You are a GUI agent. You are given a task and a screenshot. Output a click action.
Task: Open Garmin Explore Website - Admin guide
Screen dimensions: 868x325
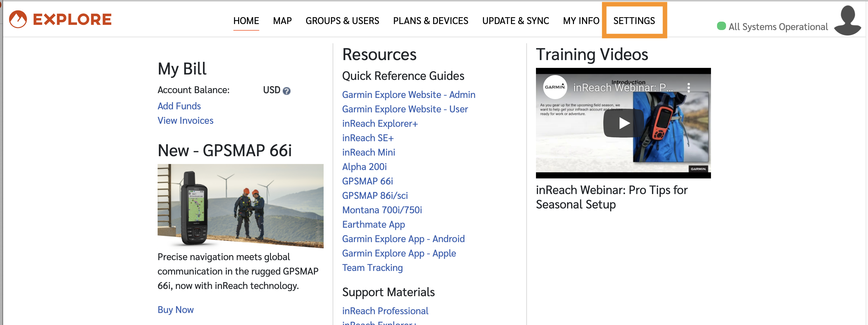(x=409, y=95)
